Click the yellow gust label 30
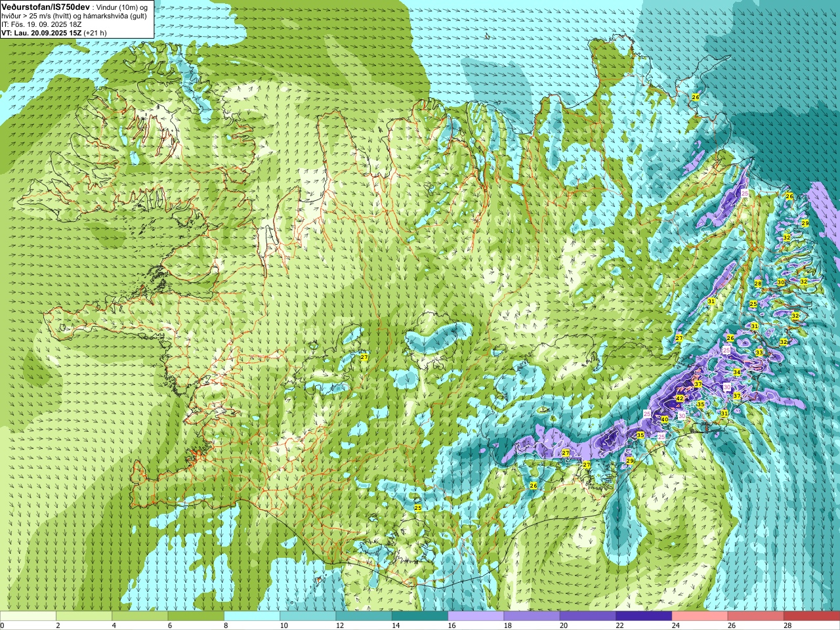The image size is (840, 630). click(781, 282)
